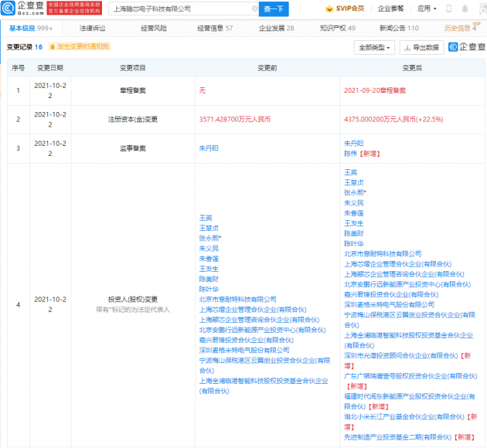487x448 pixels.
Task: Open the 企业套餐 link
Action: pyautogui.click(x=390, y=9)
